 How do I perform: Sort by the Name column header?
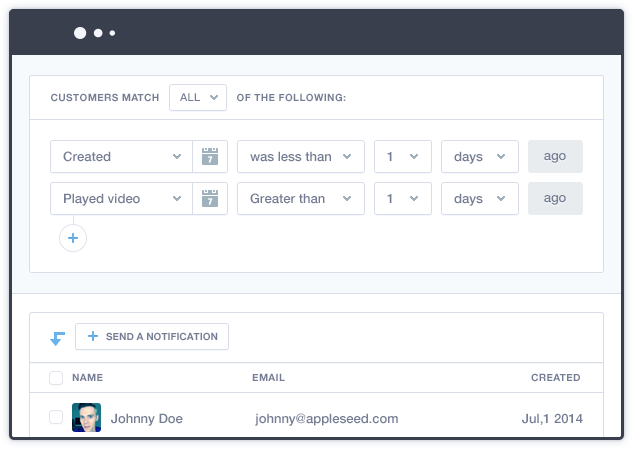[88, 378]
